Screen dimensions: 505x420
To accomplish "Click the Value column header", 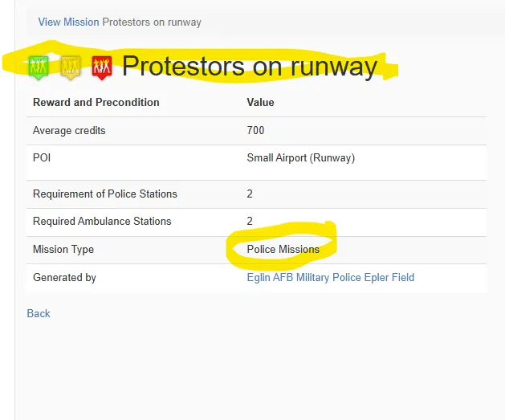I will click(261, 103).
